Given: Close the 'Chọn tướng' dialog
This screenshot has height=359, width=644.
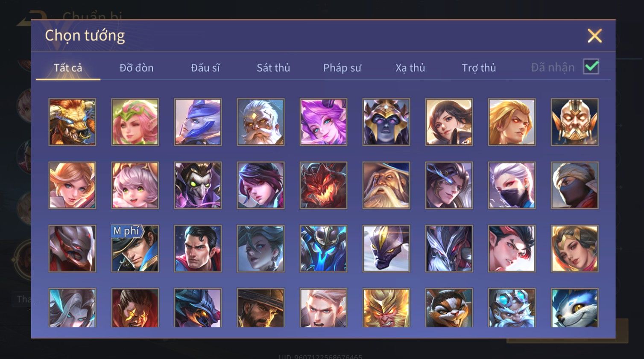Looking at the screenshot, I should click(594, 36).
